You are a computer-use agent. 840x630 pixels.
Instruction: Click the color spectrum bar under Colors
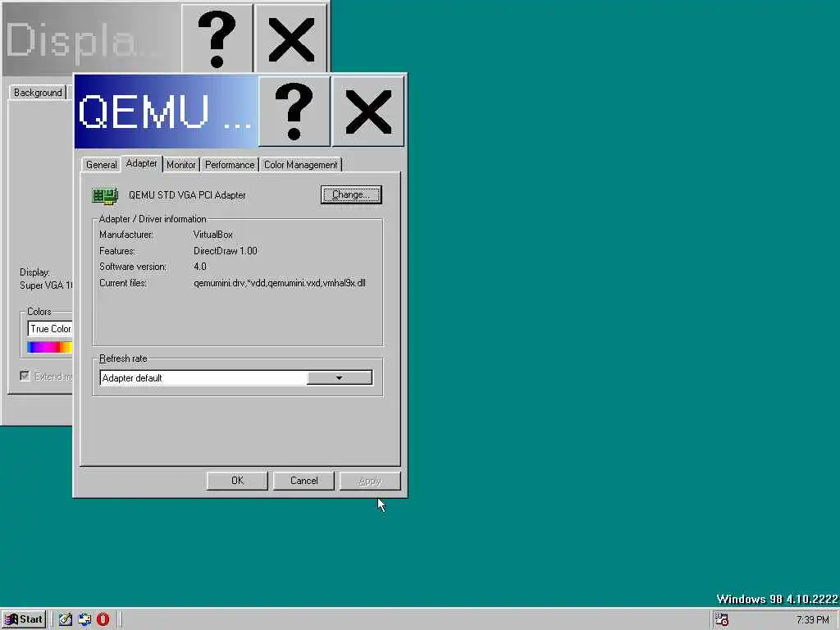[x=50, y=347]
